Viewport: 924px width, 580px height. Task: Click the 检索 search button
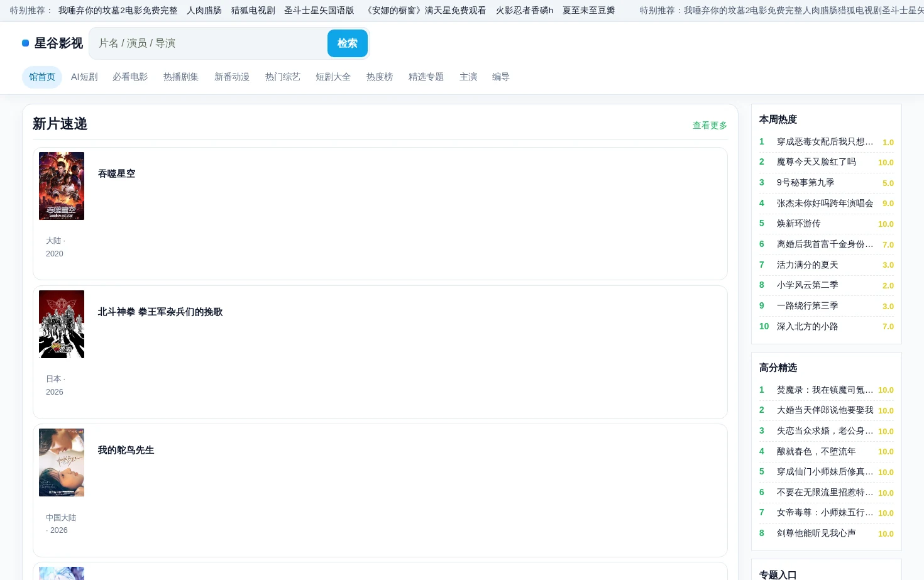tap(348, 43)
